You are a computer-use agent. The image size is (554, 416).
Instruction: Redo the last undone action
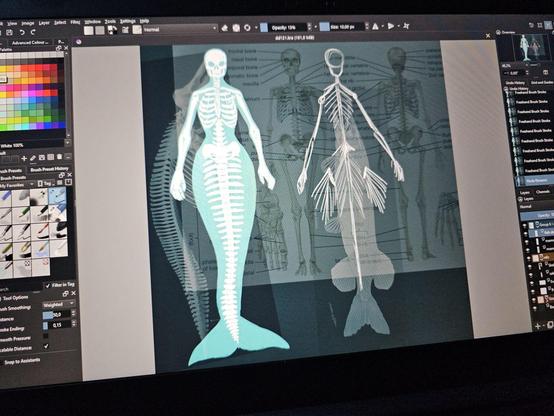tap(33, 32)
